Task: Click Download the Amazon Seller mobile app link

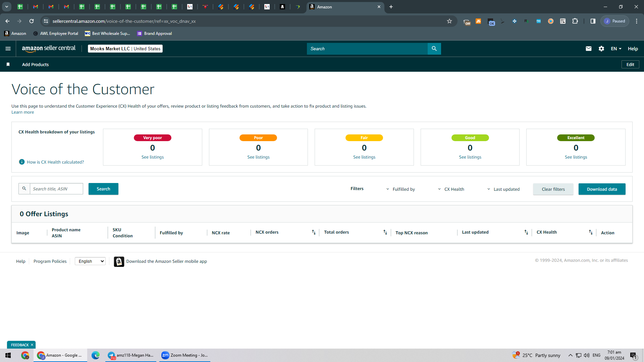Action: [166, 261]
